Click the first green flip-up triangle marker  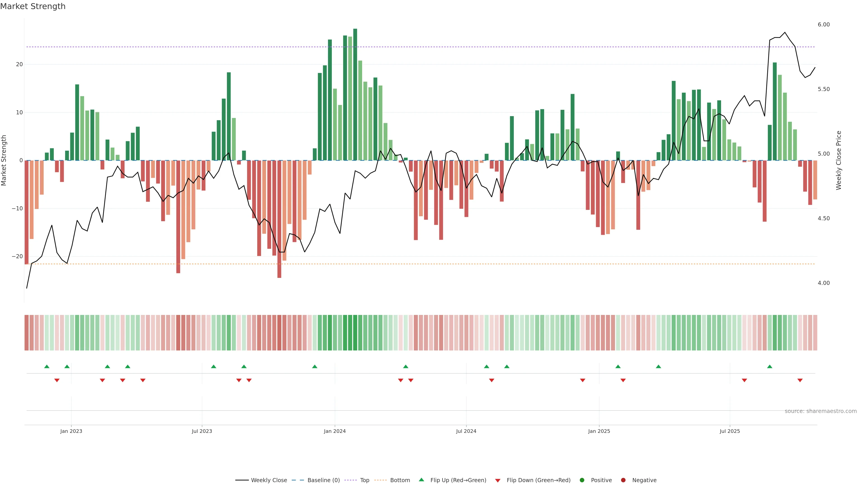47,366
